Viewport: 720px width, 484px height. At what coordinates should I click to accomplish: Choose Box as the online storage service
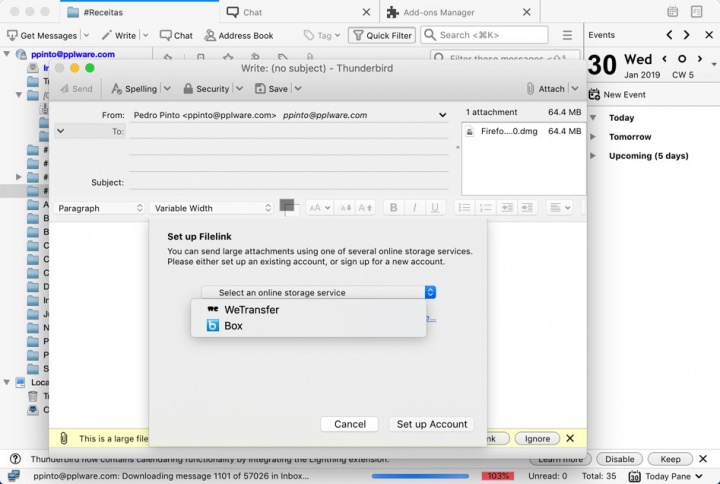pyautogui.click(x=233, y=326)
